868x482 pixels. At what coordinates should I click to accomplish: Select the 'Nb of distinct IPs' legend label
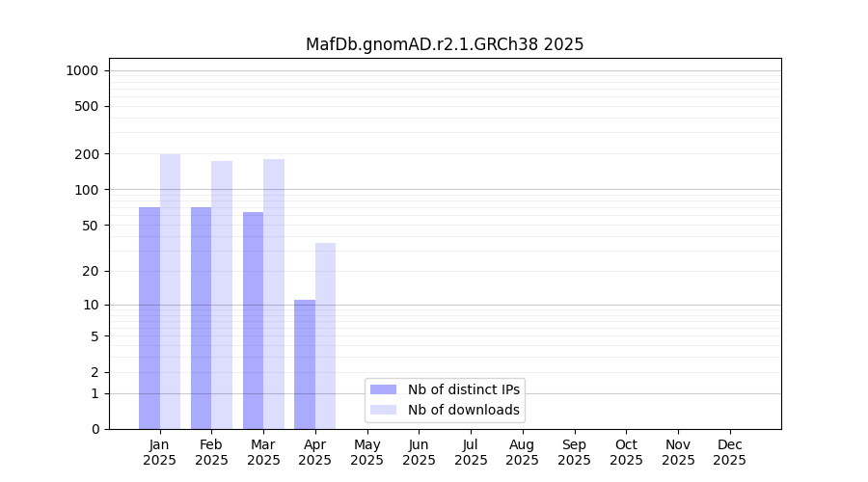tap(464, 389)
